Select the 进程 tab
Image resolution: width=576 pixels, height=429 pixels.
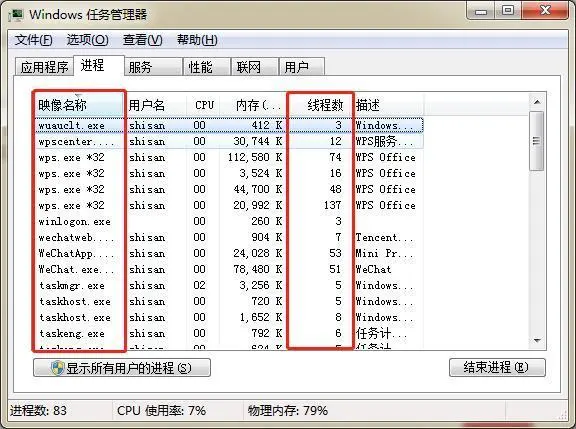pyautogui.click(x=99, y=65)
